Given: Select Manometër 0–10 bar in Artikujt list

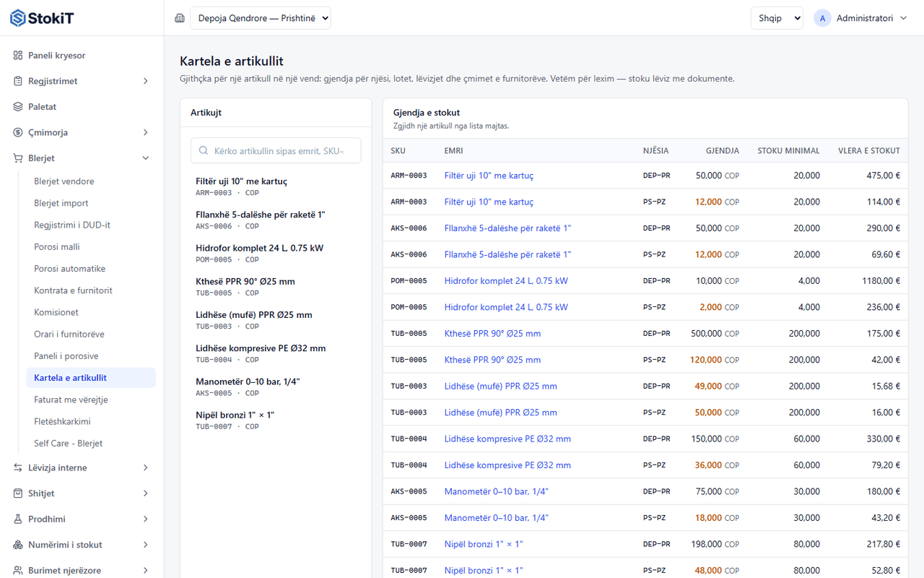Looking at the screenshot, I should [x=276, y=387].
